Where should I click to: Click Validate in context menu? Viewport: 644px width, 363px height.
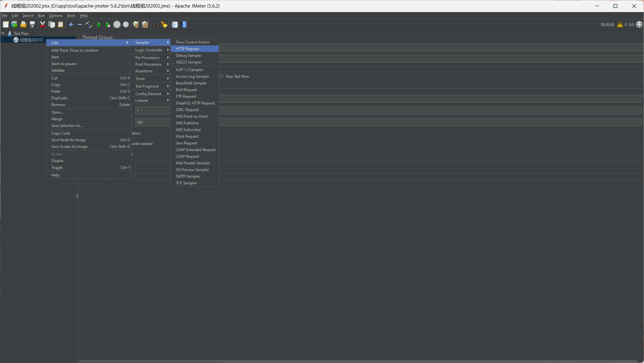(88, 70)
